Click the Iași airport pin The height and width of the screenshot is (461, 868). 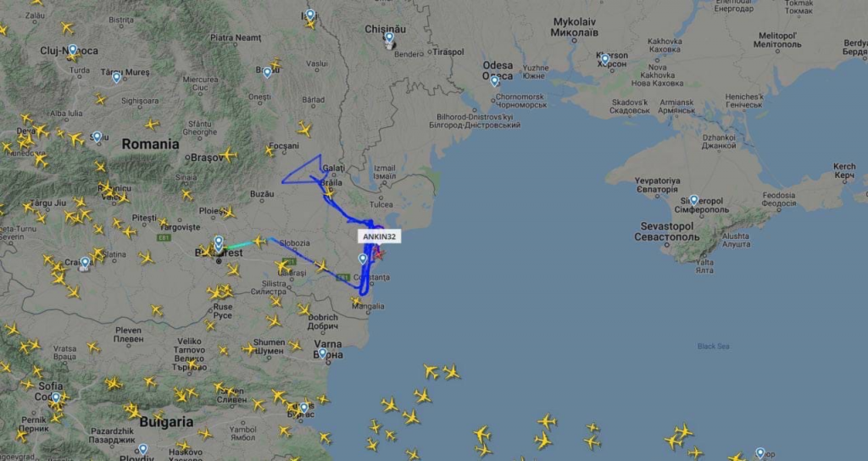tap(310, 15)
